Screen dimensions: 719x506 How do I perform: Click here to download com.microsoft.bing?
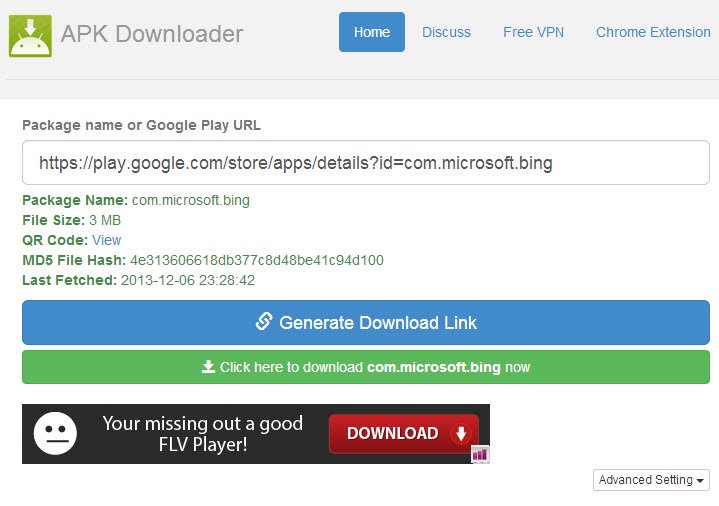(366, 367)
